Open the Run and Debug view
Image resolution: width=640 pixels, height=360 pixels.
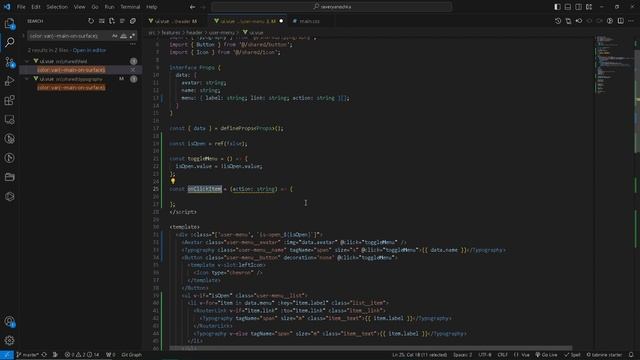(x=9, y=81)
